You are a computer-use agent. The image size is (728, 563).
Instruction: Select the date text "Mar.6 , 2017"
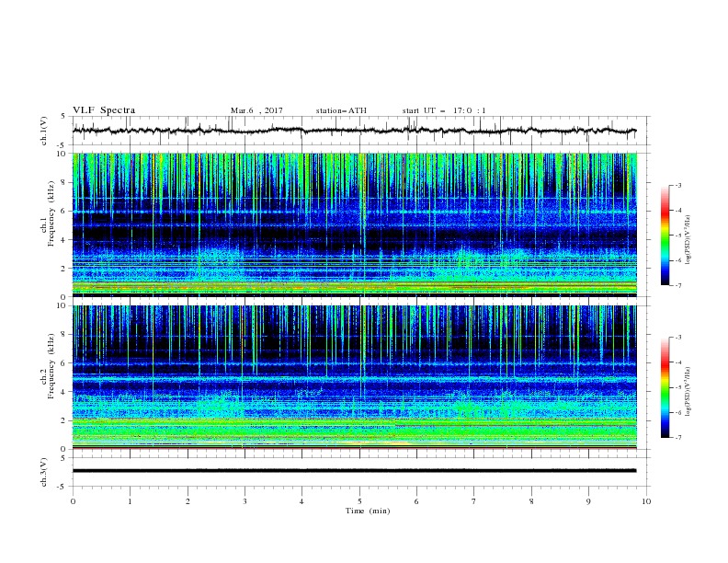pyautogui.click(x=256, y=110)
